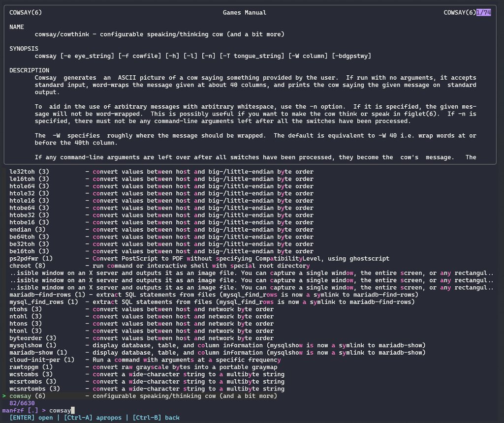Highlight the be16toh (3) row
This screenshot has height=423, width=504.
pyautogui.click(x=161, y=251)
